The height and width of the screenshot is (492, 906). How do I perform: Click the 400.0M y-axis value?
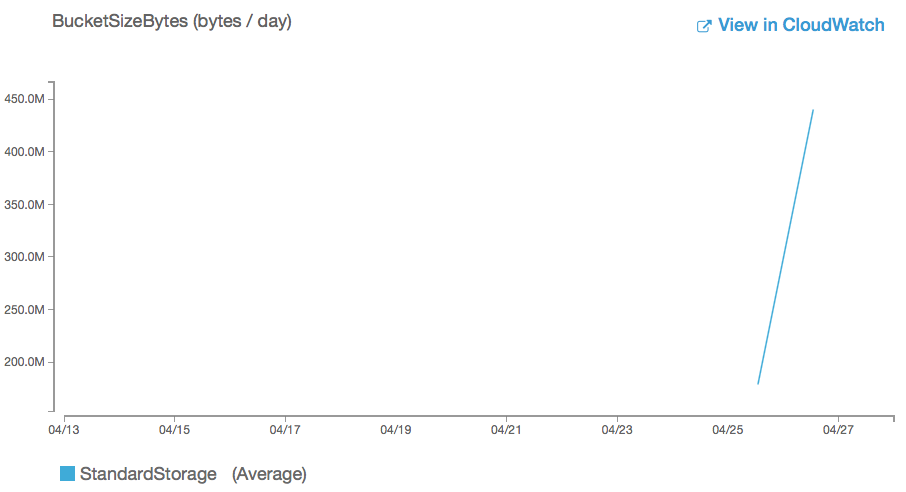tap(24, 151)
